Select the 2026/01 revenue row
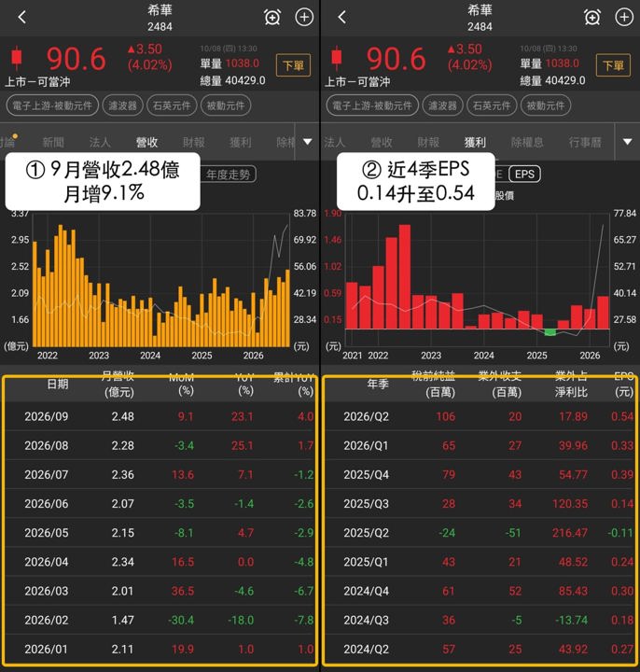Viewport: 640px width, 672px height. (160, 650)
